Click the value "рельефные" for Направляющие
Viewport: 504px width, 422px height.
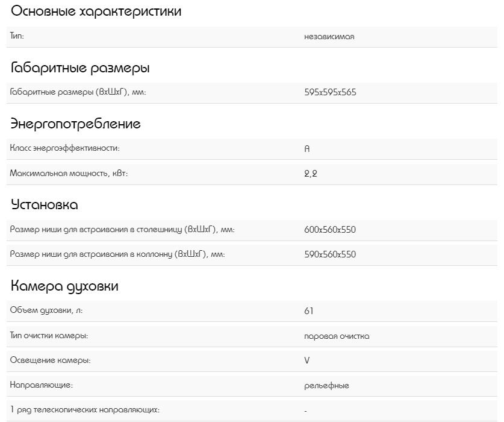point(326,385)
